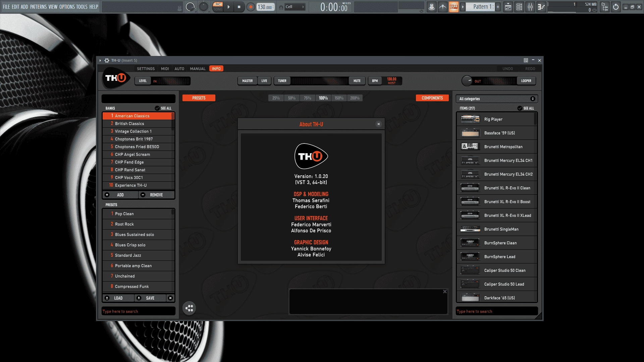Adjust the main volume knob in toolbar
The image size is (644, 362).
190,7
